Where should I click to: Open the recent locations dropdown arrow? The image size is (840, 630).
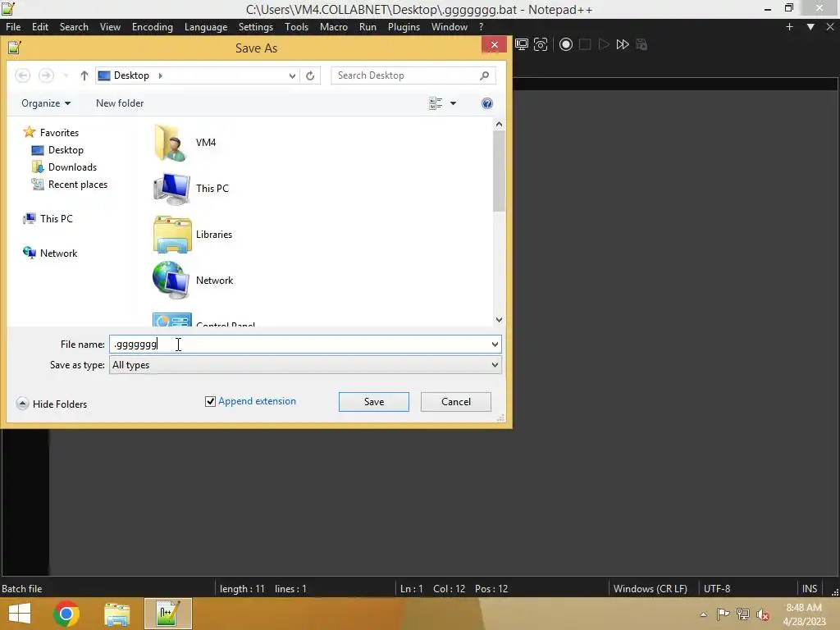click(66, 75)
